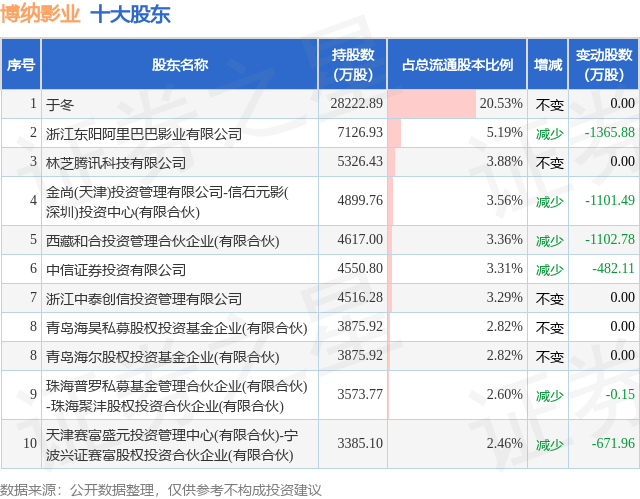Click 中信证券投资有限公司 shareholder name
Screen dimensions: 640x499
pos(116,270)
